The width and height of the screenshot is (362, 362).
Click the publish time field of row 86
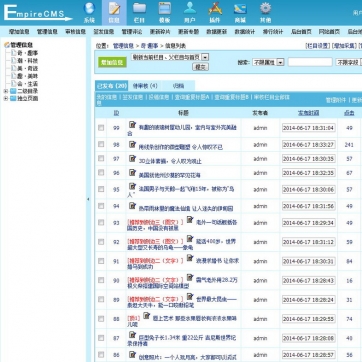(x=309, y=355)
